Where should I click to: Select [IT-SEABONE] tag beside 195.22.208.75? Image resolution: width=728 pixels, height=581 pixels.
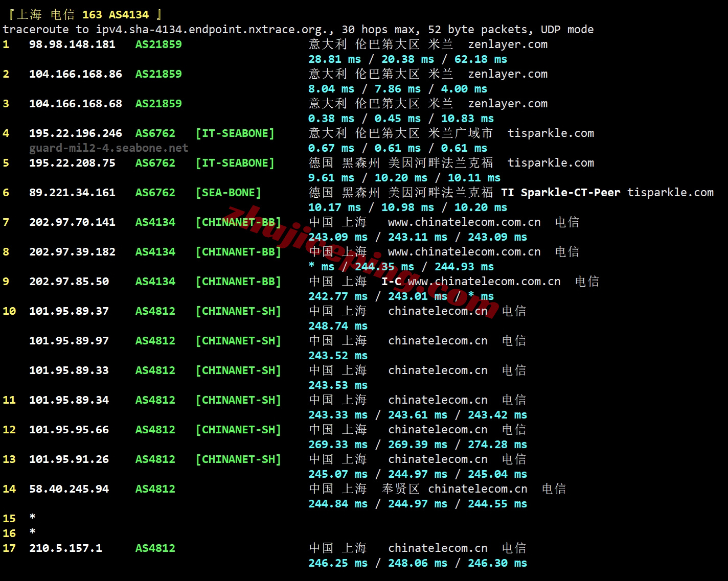point(235,163)
